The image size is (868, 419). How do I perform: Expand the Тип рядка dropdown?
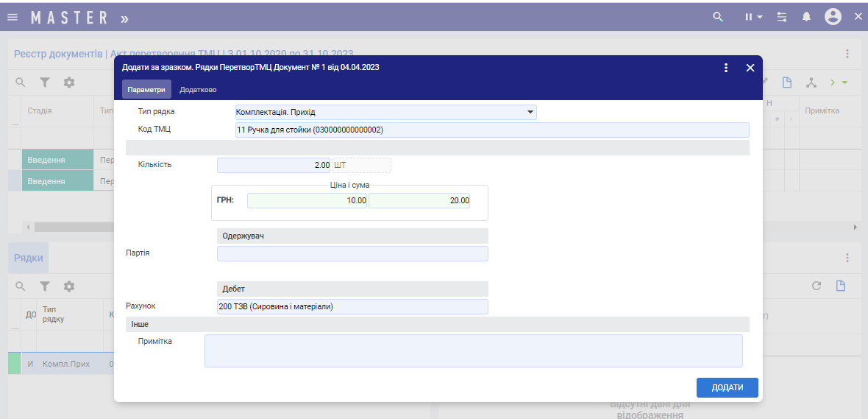click(530, 112)
